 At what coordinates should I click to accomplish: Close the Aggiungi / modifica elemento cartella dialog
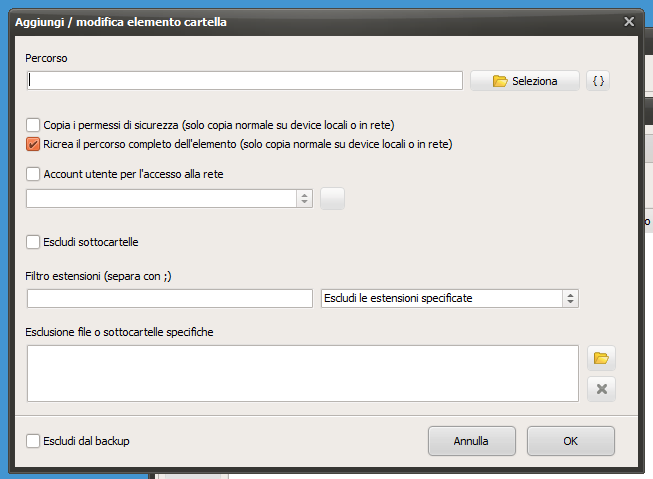click(629, 21)
